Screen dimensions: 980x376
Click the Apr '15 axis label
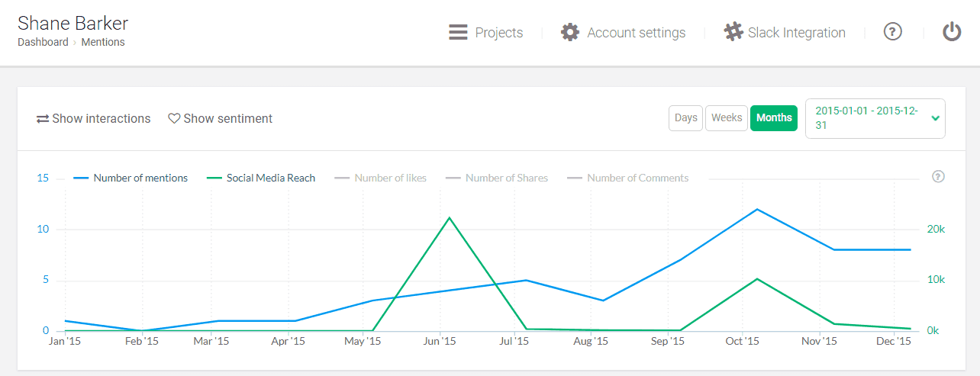pyautogui.click(x=289, y=342)
